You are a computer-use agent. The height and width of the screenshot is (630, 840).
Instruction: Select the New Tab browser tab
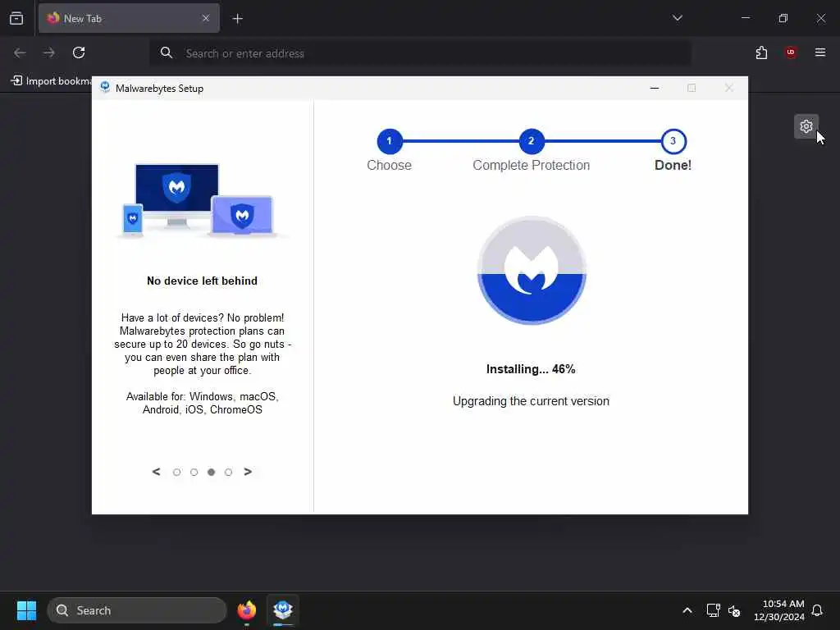129,18
